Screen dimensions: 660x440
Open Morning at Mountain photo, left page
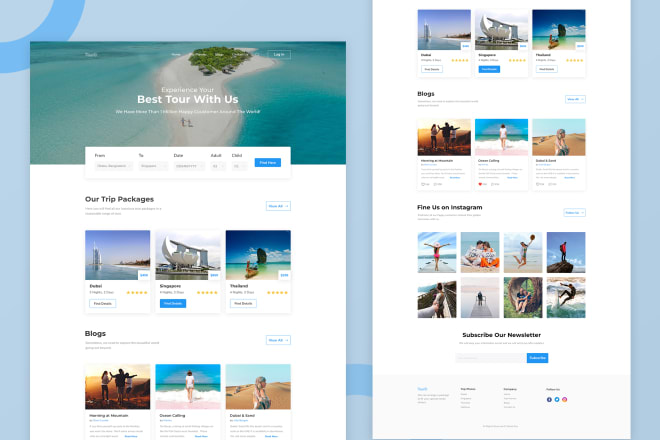[117, 387]
